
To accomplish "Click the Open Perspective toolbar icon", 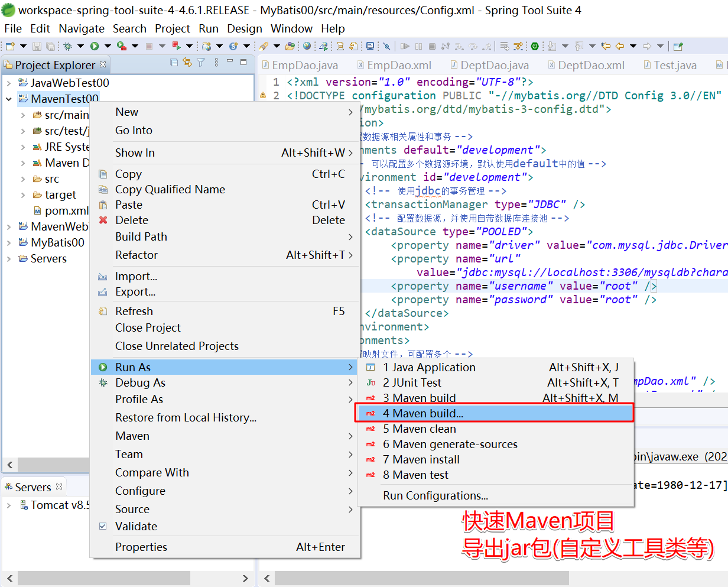I will click(x=678, y=46).
